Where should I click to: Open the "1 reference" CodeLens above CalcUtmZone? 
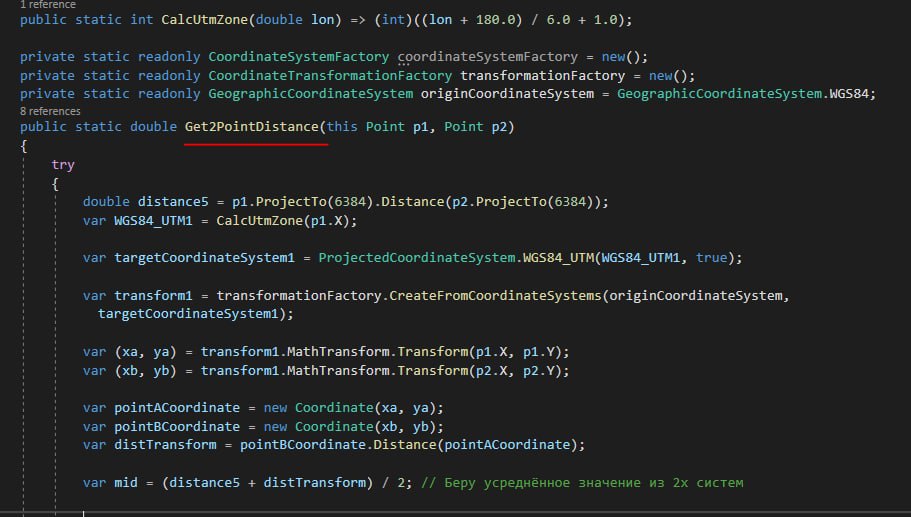click(x=48, y=5)
